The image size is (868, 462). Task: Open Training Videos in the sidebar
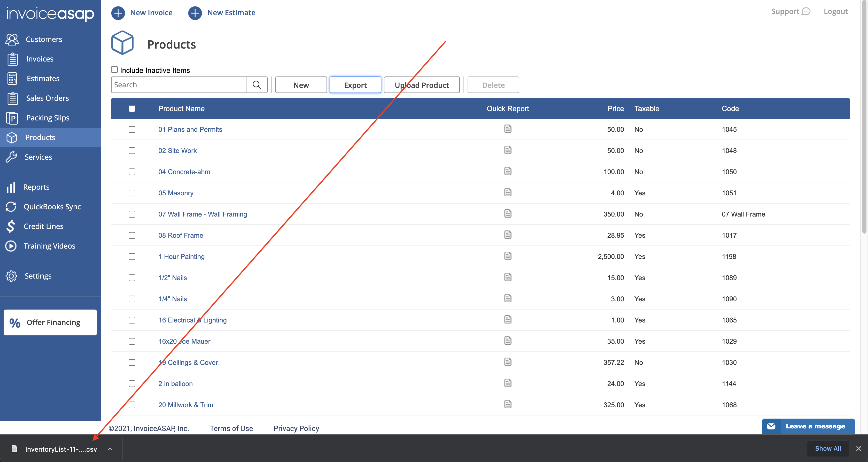point(50,246)
